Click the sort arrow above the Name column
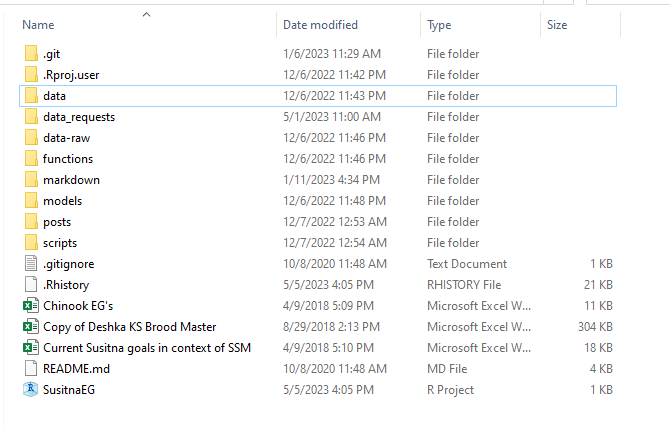 pyautogui.click(x=147, y=15)
